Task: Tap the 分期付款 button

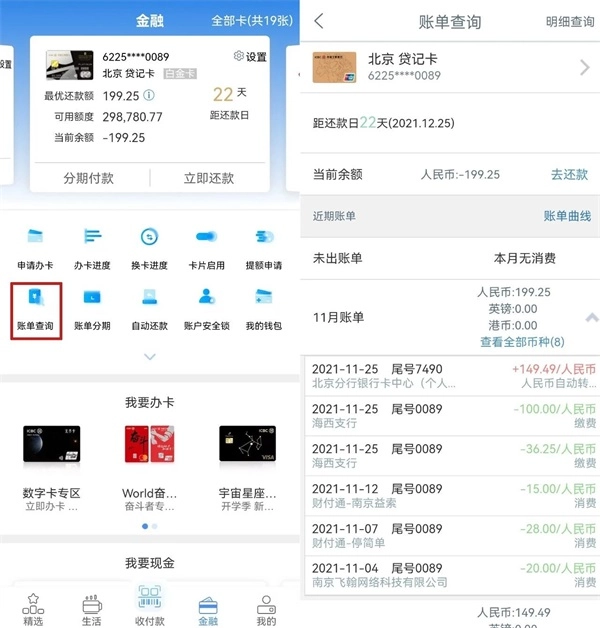Action: click(x=89, y=178)
